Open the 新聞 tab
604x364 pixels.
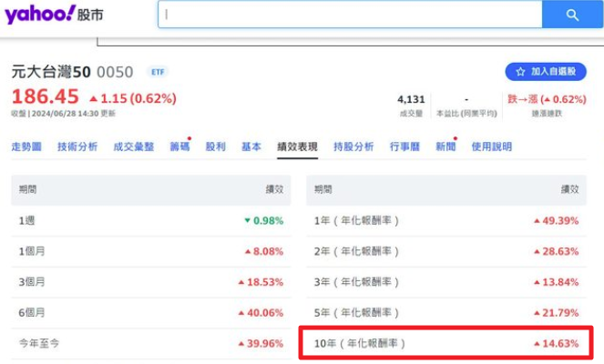click(445, 147)
